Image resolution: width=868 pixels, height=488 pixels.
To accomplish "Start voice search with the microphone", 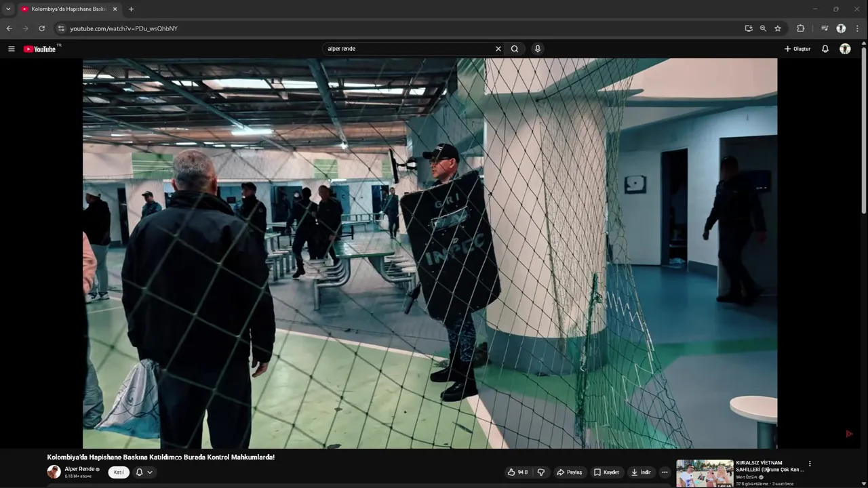I will [x=538, y=49].
